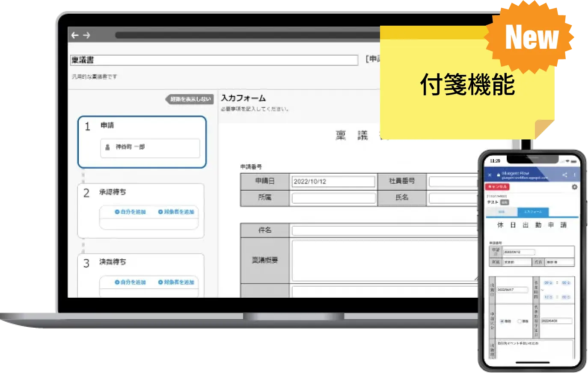This screenshot has height=373, width=588.
Task: Switch to the left overview tab on the phone
Action: [x=502, y=212]
